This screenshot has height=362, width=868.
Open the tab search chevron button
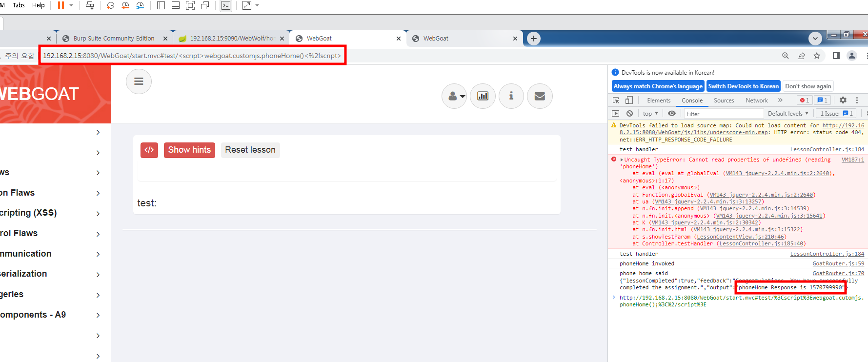tap(815, 38)
